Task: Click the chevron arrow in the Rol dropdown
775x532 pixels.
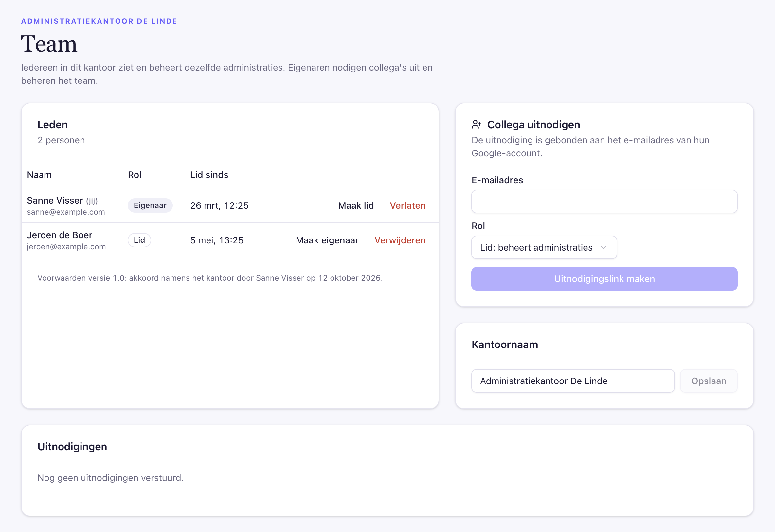Action: coord(603,247)
